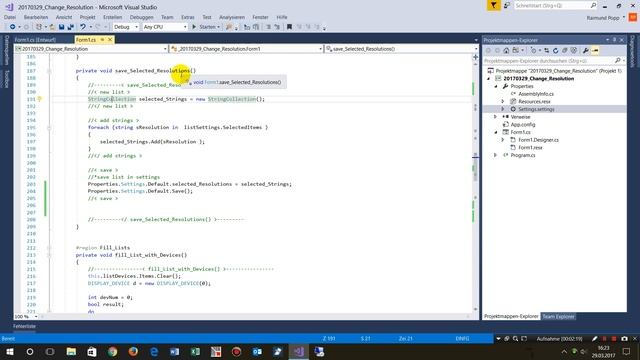This screenshot has width=640, height=360.
Task: Open the Datei menu
Action: coord(10,17)
